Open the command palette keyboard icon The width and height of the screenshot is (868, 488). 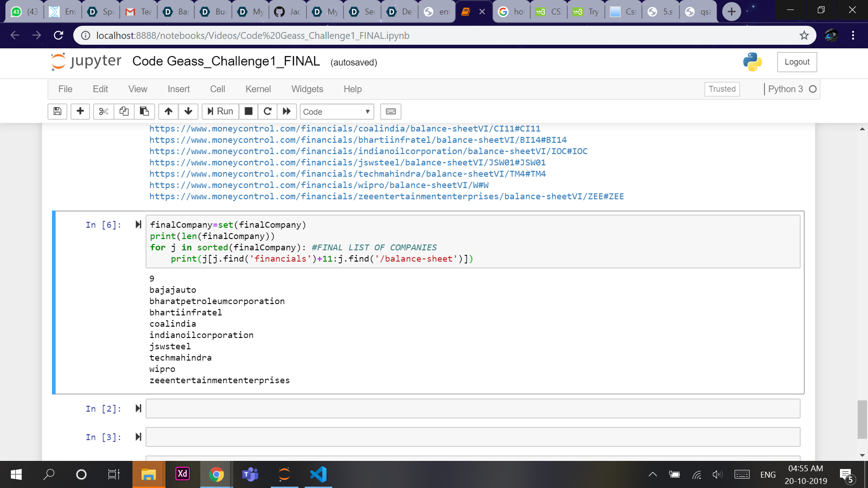(x=391, y=111)
